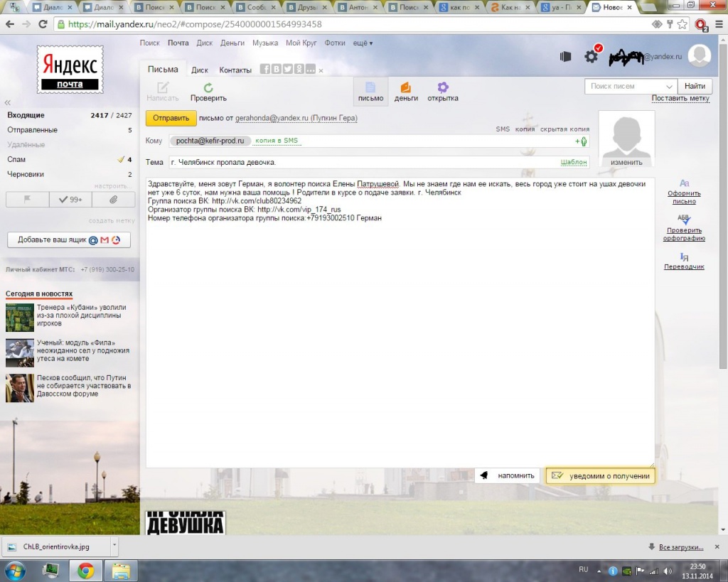The height and width of the screenshot is (582, 728).
Task: Filter flagged messages with flag icon
Action: click(x=27, y=200)
